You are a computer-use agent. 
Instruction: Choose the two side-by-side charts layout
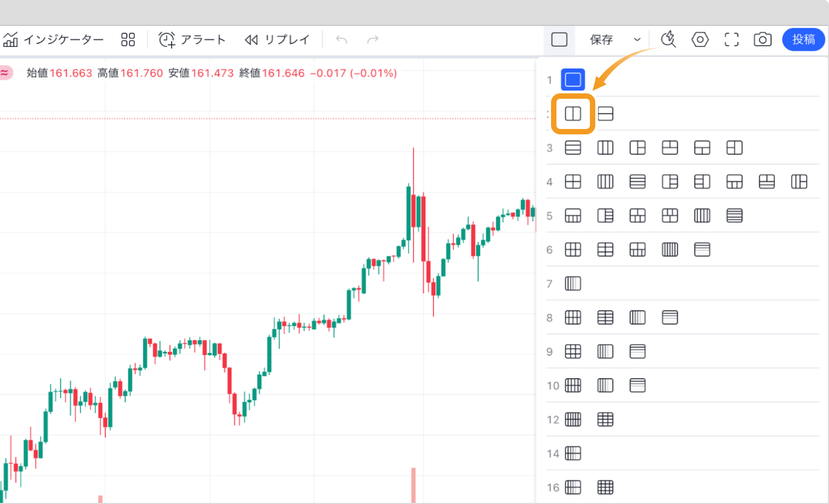pos(573,114)
